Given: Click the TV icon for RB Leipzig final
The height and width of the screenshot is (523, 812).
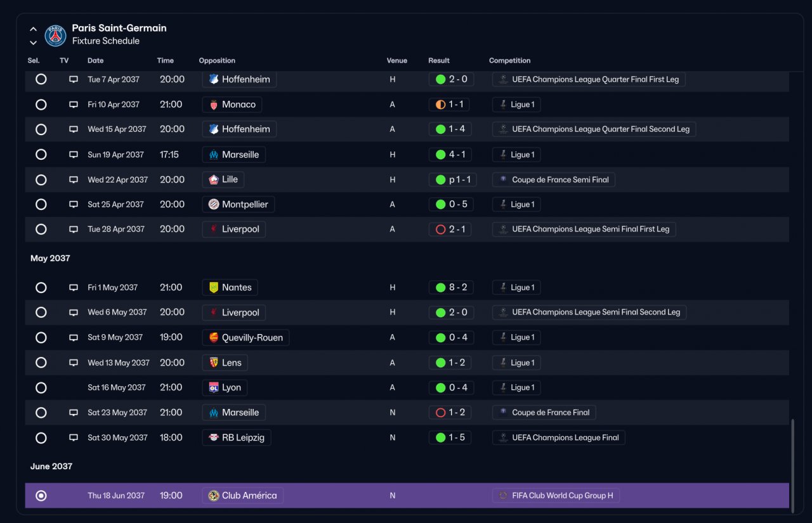Looking at the screenshot, I should (74, 437).
